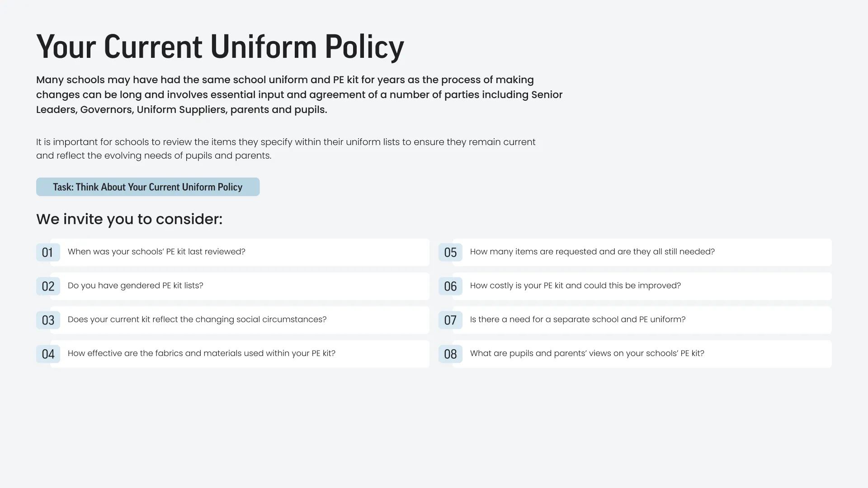Click the 08 number badge
The width and height of the screenshot is (868, 488).
coord(450,354)
